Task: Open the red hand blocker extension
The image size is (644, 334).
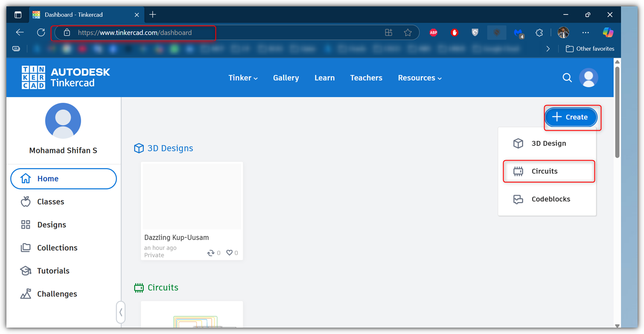Action: coord(455,32)
